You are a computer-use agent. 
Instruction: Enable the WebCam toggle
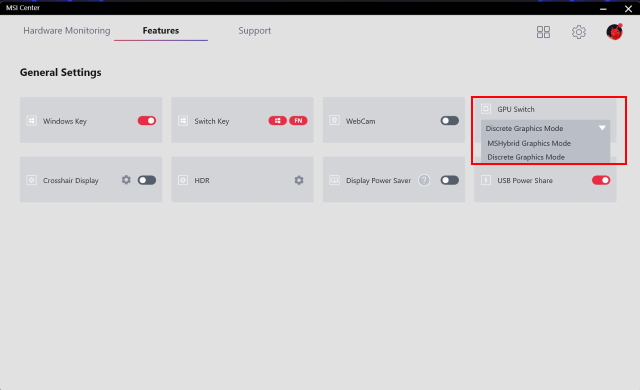(x=449, y=121)
